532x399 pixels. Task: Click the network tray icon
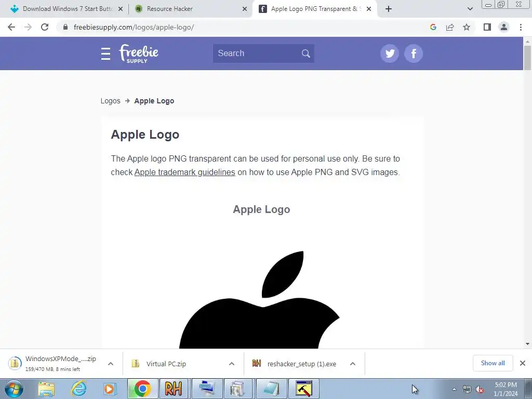click(x=467, y=390)
